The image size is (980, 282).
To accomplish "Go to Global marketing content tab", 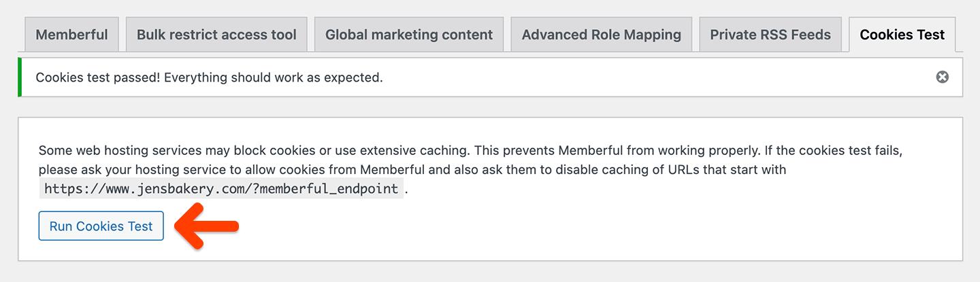I will [x=408, y=35].
